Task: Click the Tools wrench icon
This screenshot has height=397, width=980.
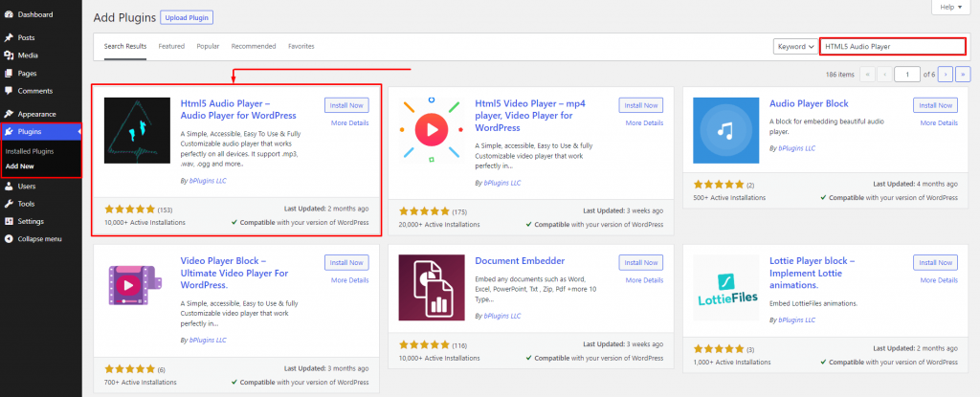Action: pos(9,203)
